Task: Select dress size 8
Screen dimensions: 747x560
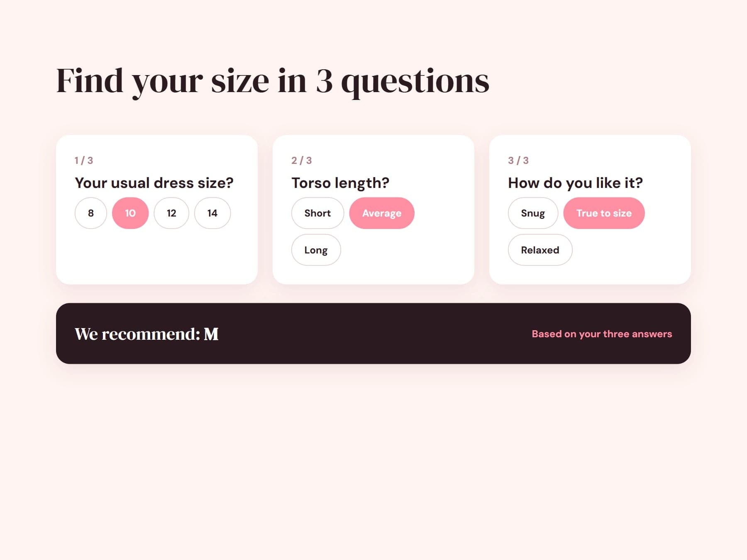Action: coord(90,213)
